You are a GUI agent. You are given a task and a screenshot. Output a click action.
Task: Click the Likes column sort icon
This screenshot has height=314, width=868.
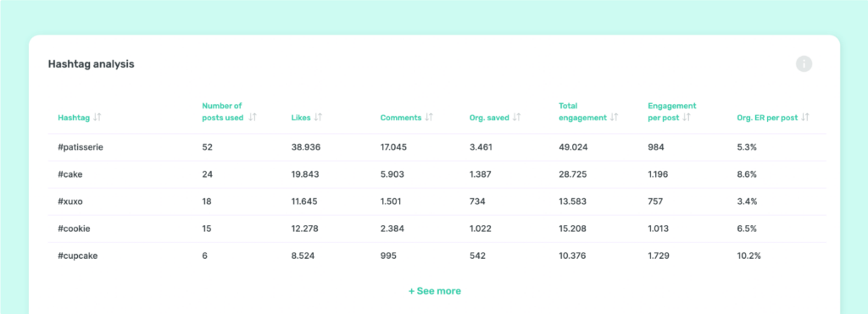[318, 117]
